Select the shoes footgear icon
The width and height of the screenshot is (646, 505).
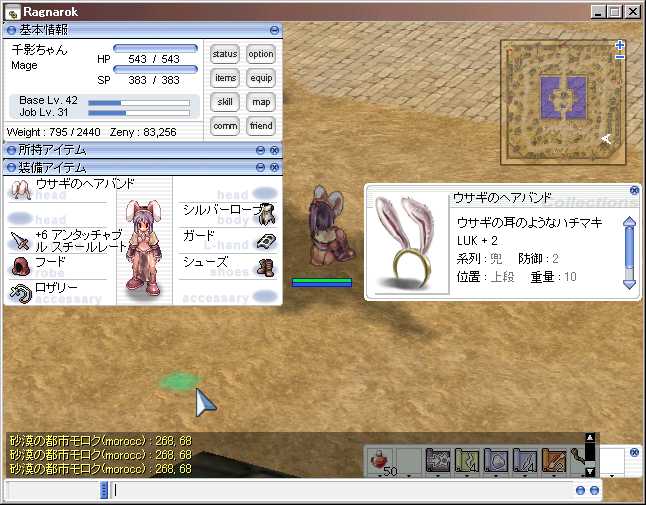click(266, 268)
